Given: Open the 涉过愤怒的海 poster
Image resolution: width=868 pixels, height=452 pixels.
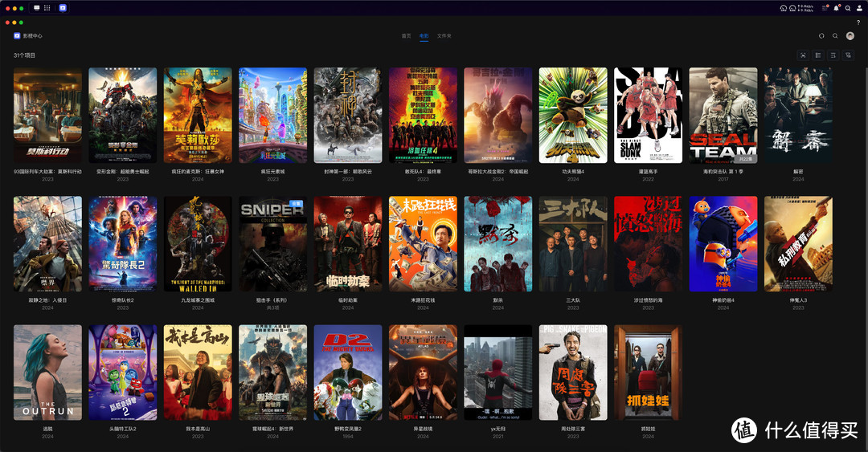Looking at the screenshot, I should pyautogui.click(x=649, y=243).
